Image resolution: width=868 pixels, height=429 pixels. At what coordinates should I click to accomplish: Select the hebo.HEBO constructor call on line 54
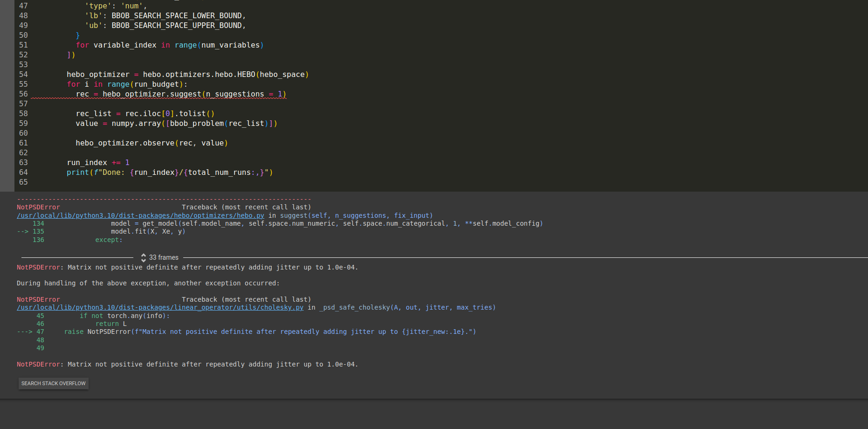(266, 74)
